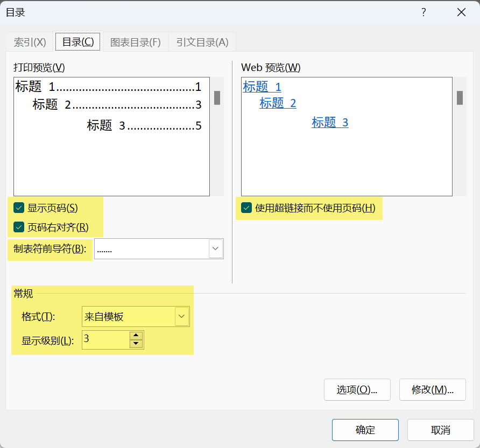
Task: Decrease 显示级别 with the down arrow
Action: [x=136, y=344]
